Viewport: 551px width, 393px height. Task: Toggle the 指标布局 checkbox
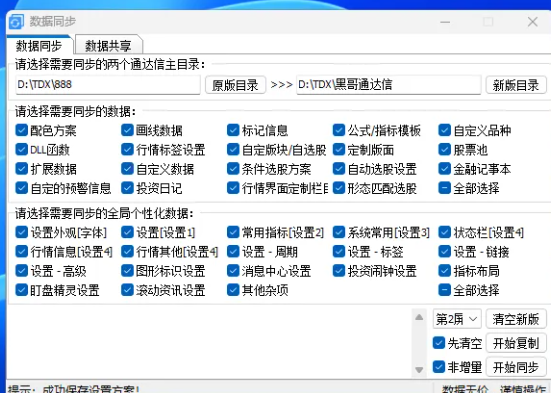tap(445, 271)
